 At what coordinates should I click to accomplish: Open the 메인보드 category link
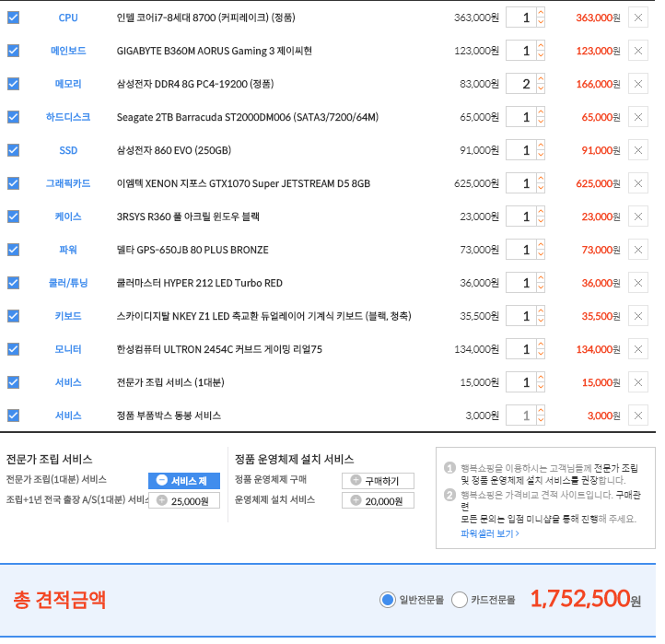tap(68, 51)
